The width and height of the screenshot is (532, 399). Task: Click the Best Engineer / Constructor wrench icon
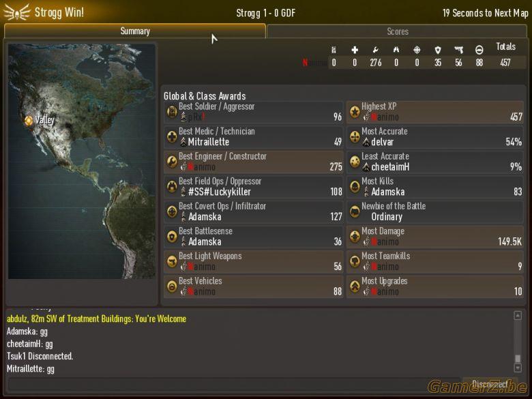point(172,162)
